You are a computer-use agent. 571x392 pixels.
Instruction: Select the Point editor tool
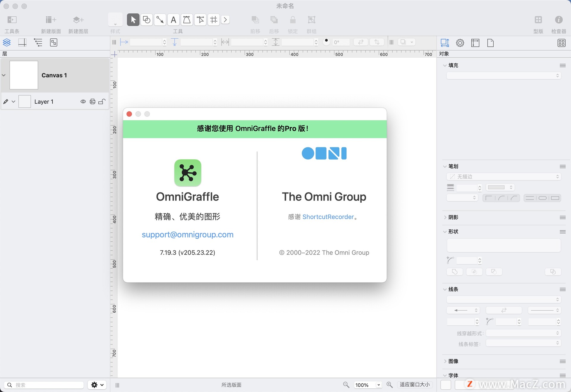pyautogui.click(x=200, y=20)
